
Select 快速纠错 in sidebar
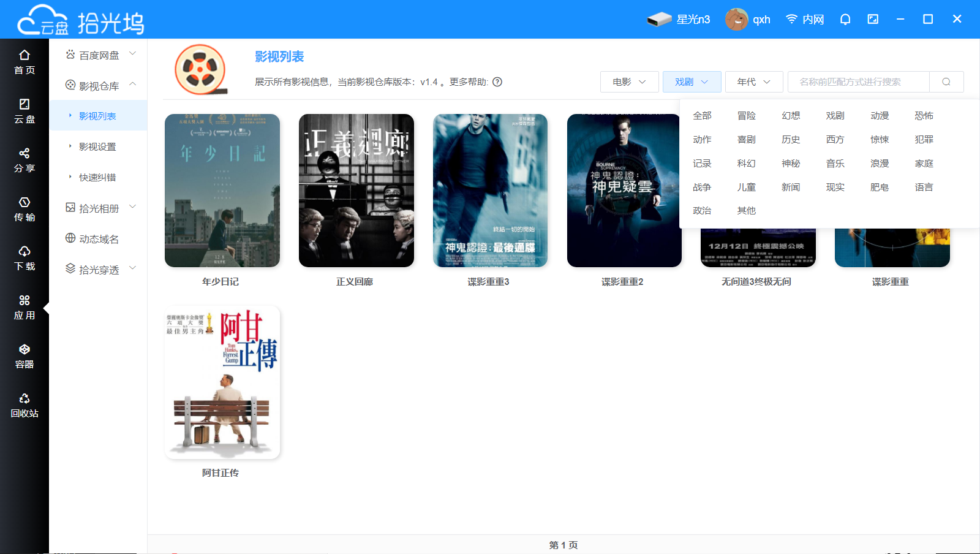pyautogui.click(x=98, y=177)
